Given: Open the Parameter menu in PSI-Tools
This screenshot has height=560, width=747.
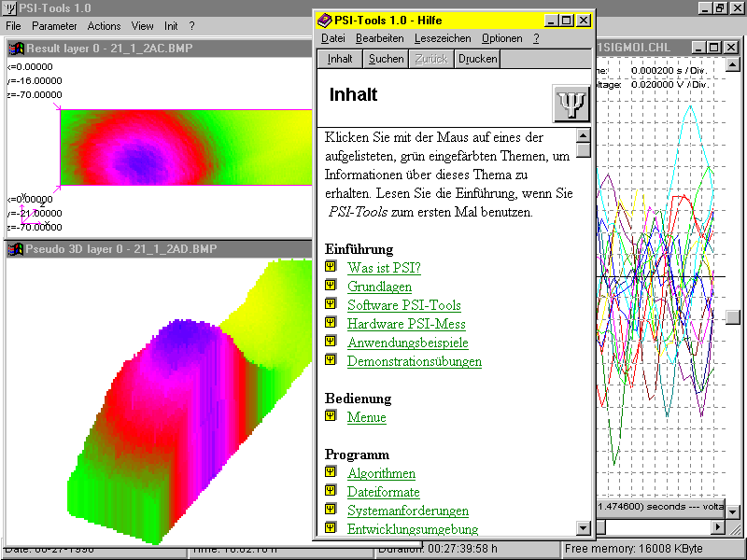Looking at the screenshot, I should tap(54, 26).
